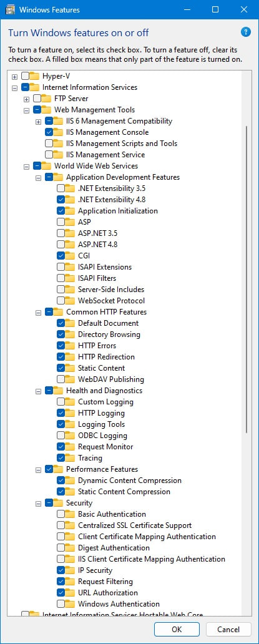Uncheck the Application Initialization checkbox
This screenshot has width=259, height=644.
[x=61, y=211]
